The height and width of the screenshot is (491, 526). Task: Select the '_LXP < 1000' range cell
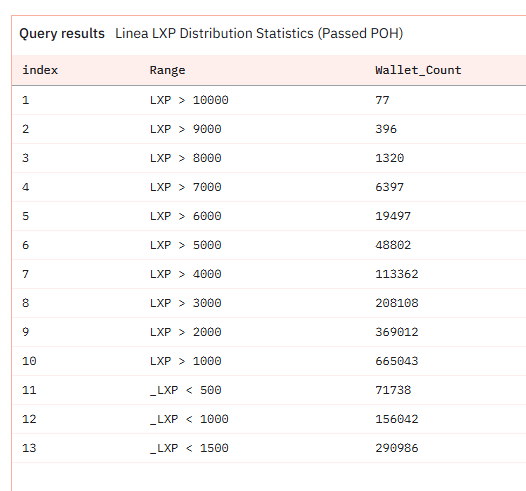[189, 419]
